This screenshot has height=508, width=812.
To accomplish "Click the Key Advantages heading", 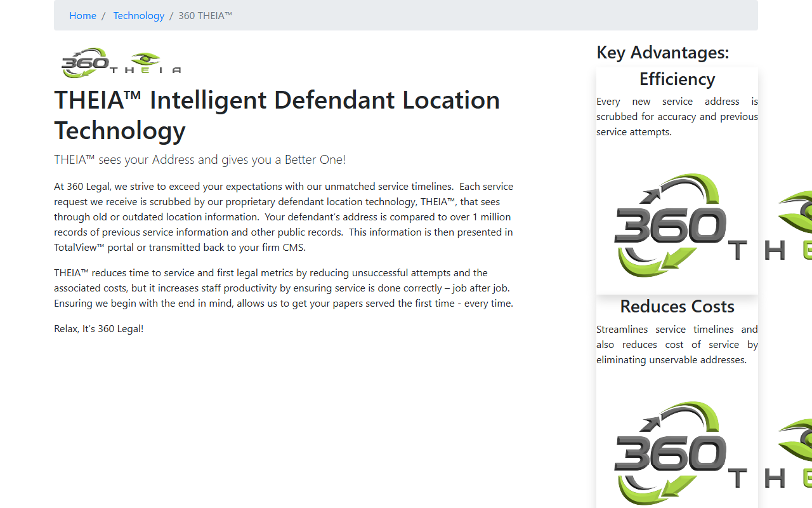I will coord(663,52).
